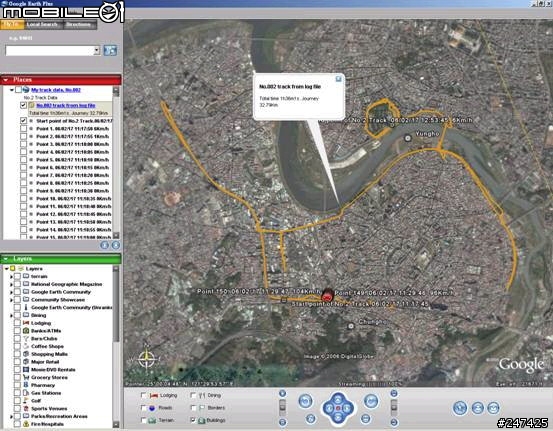Check the Point 1 checkbox
Image resolution: width=553 pixels, height=431 pixels.
pyautogui.click(x=23, y=129)
